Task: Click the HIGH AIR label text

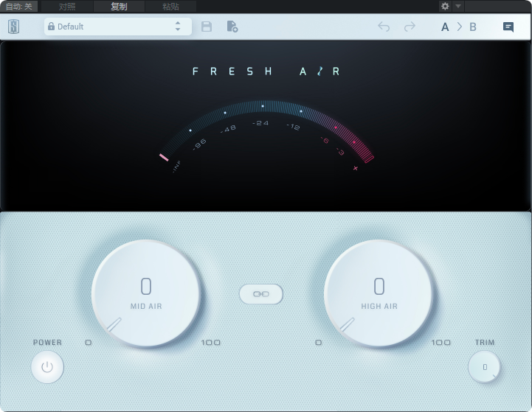Action: pyautogui.click(x=379, y=307)
